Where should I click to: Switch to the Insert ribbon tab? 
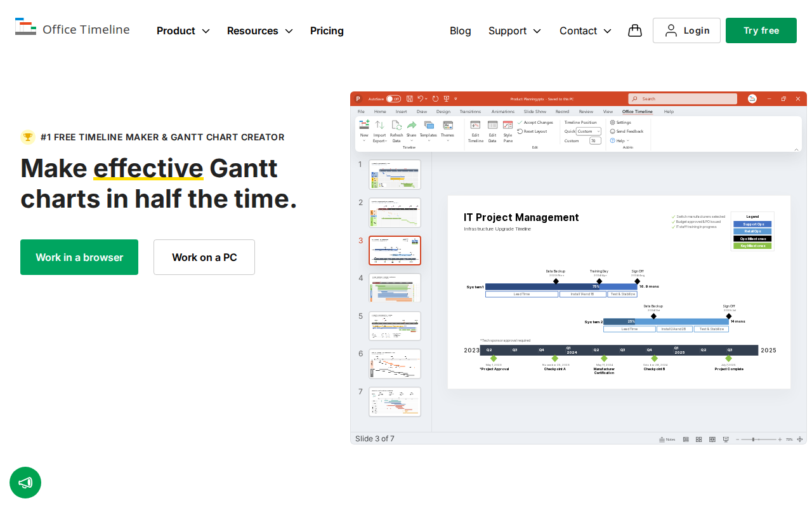pyautogui.click(x=402, y=112)
